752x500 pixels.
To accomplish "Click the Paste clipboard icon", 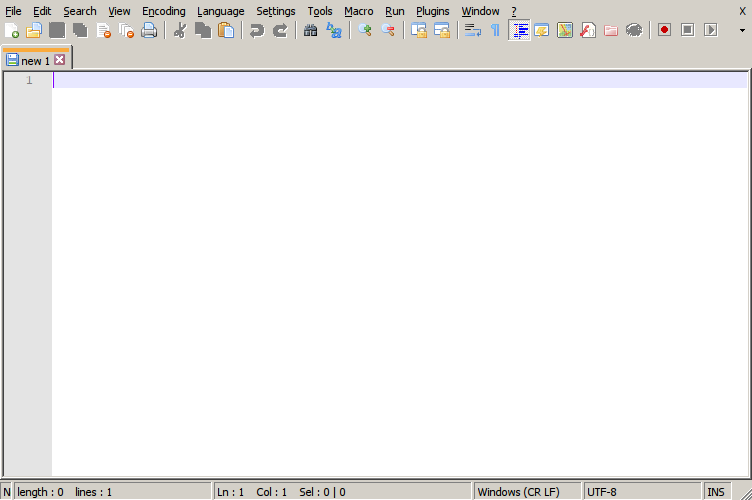I will (226, 31).
